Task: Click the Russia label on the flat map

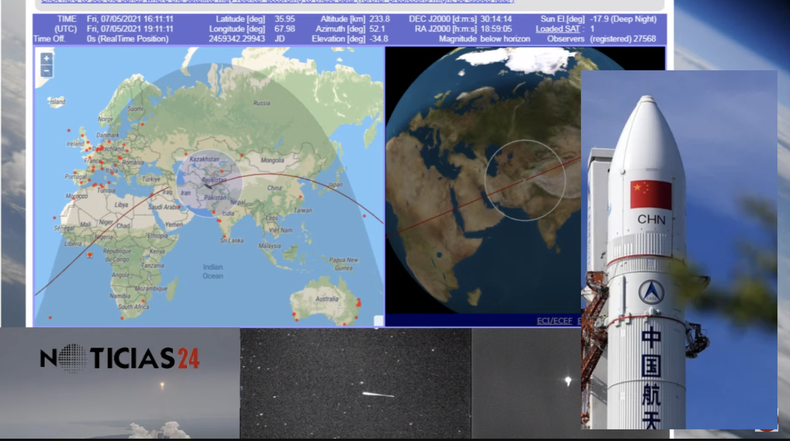Action: (261, 103)
